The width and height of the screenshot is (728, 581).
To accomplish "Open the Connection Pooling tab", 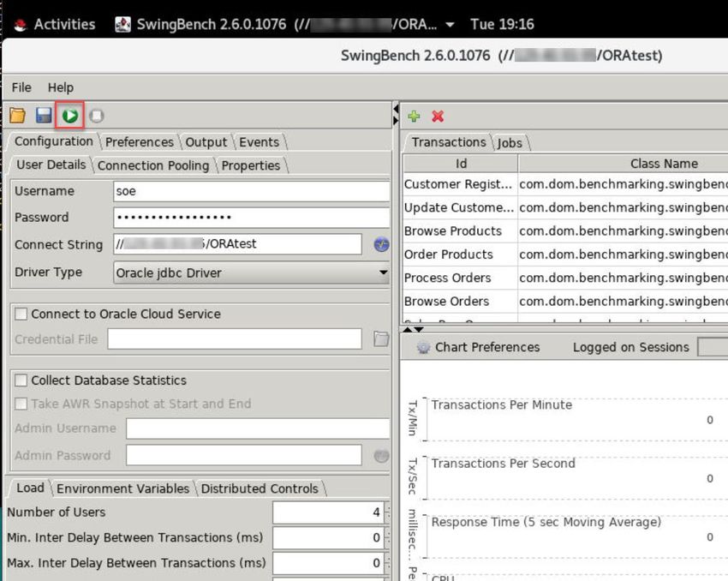I will click(x=153, y=165).
